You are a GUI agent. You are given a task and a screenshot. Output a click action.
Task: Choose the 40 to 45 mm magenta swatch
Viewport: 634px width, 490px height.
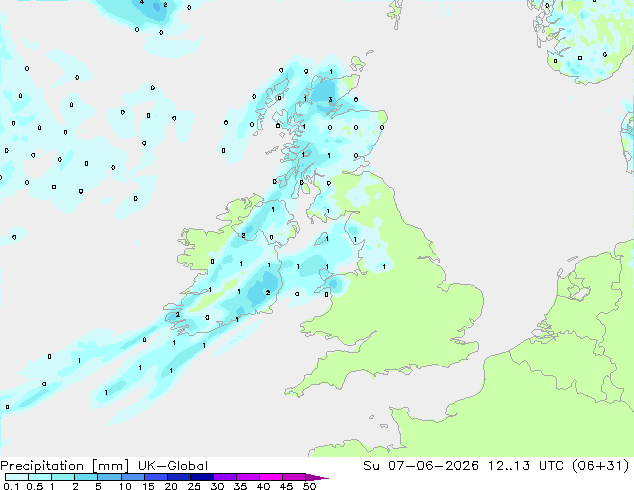tap(271, 477)
